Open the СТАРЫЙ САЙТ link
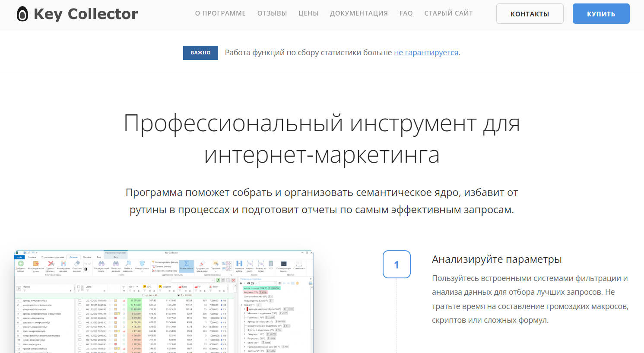644x353 pixels. 448,13
